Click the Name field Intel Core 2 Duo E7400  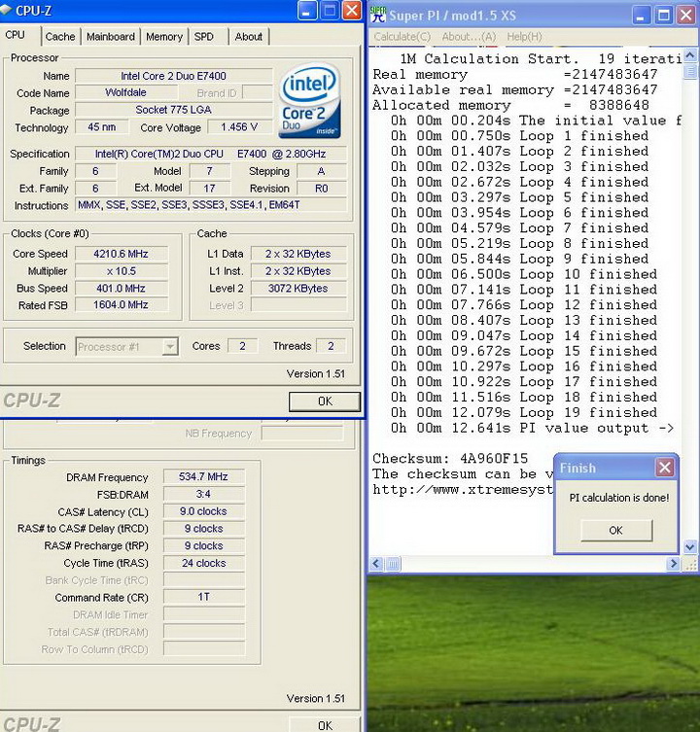click(173, 76)
